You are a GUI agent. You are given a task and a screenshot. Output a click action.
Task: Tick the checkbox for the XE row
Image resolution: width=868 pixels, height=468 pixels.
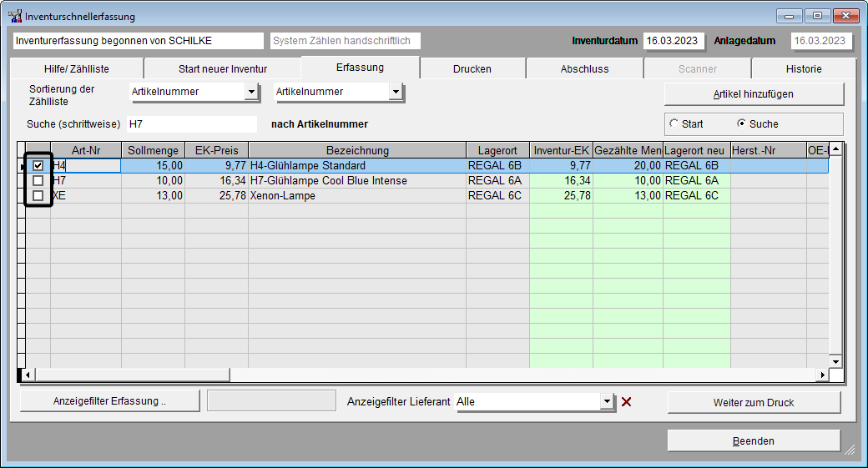coord(38,195)
